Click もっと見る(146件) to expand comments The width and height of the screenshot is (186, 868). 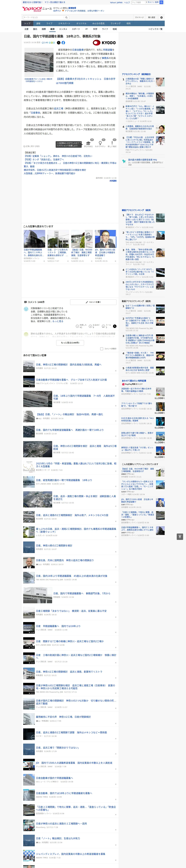coord(70,343)
